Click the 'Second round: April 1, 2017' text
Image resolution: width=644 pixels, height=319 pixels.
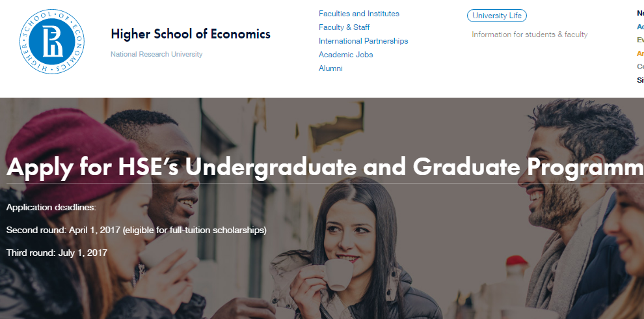click(x=136, y=230)
